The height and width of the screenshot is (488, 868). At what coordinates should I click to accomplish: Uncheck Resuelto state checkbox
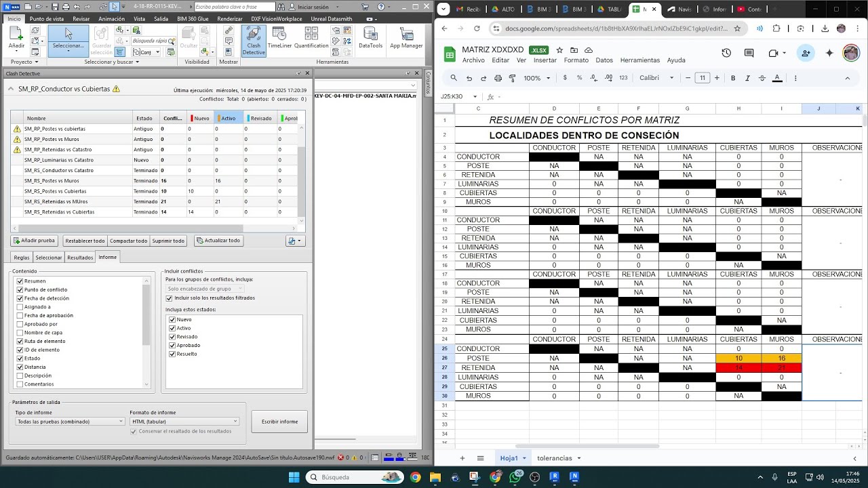coord(172,354)
